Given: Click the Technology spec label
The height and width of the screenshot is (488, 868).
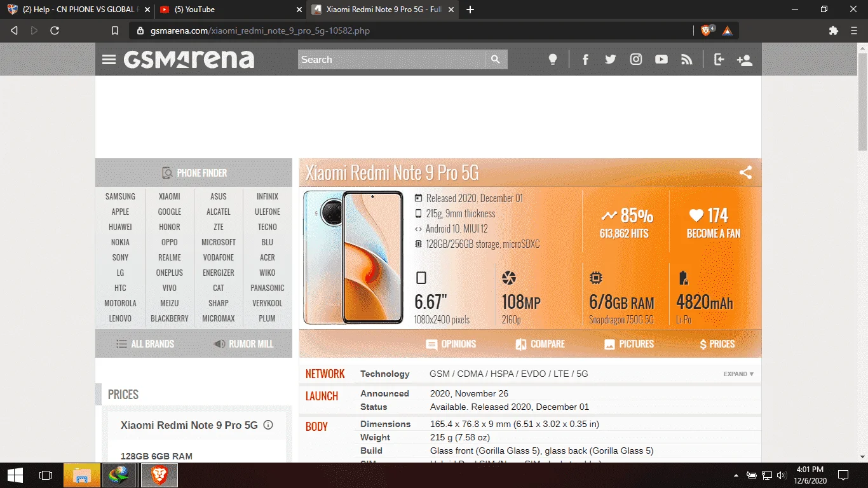Looking at the screenshot, I should point(385,374).
